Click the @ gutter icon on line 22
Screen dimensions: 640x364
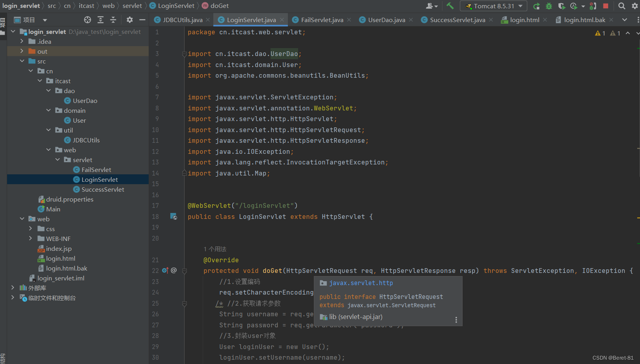[x=174, y=271]
